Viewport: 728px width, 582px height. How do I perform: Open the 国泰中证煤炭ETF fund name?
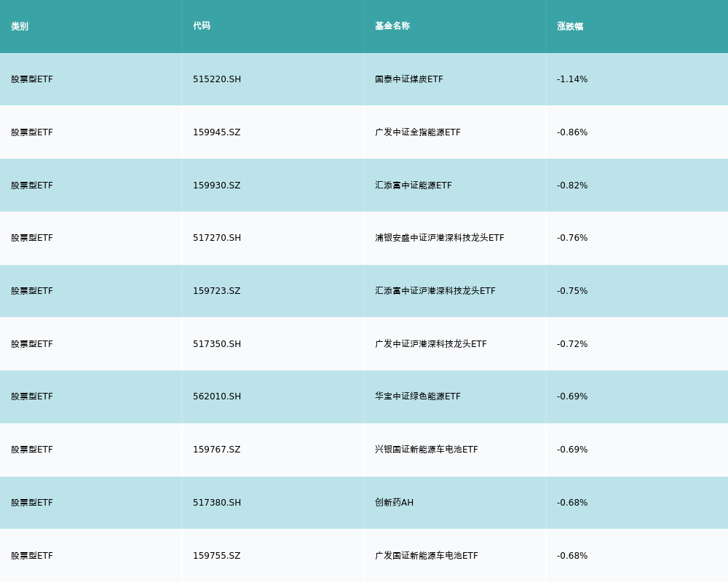tap(409, 79)
